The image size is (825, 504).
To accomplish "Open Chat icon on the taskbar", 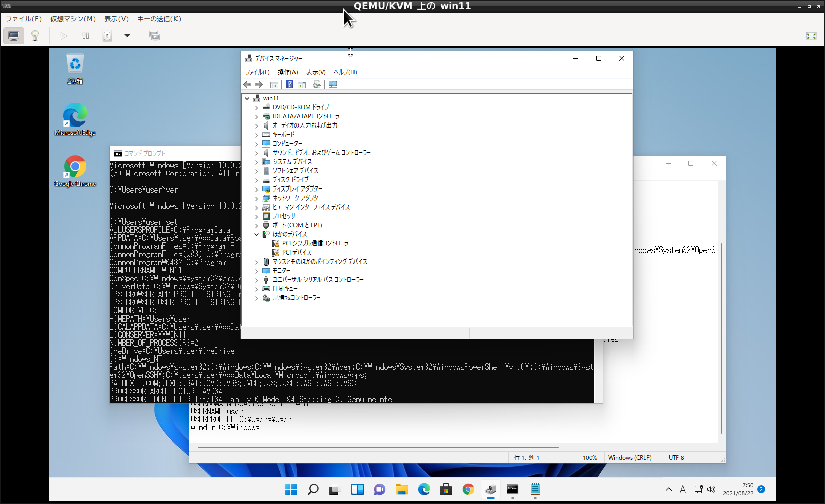I will point(379,489).
